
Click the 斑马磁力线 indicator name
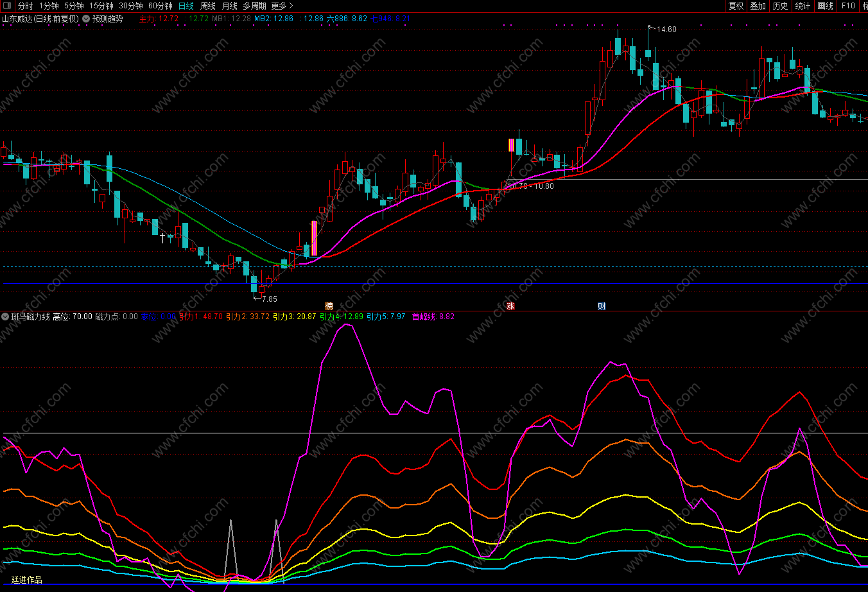(30, 317)
